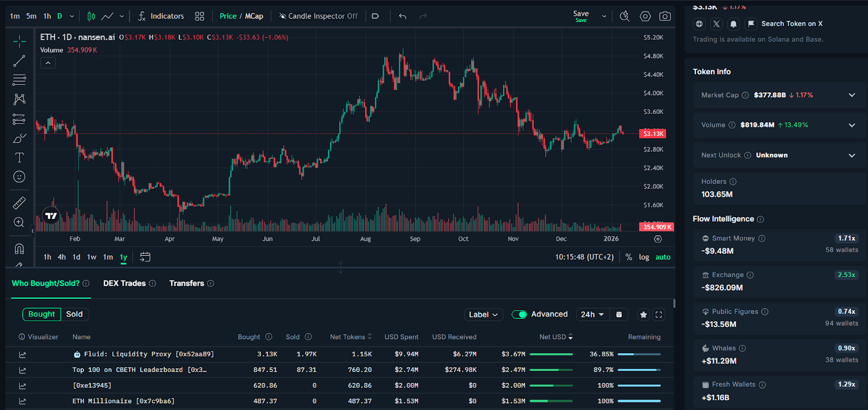Select the 1w chart time range

[92, 257]
